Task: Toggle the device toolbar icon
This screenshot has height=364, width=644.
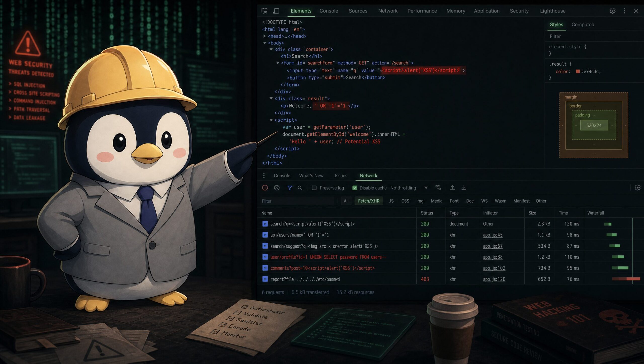Action: coord(276,11)
